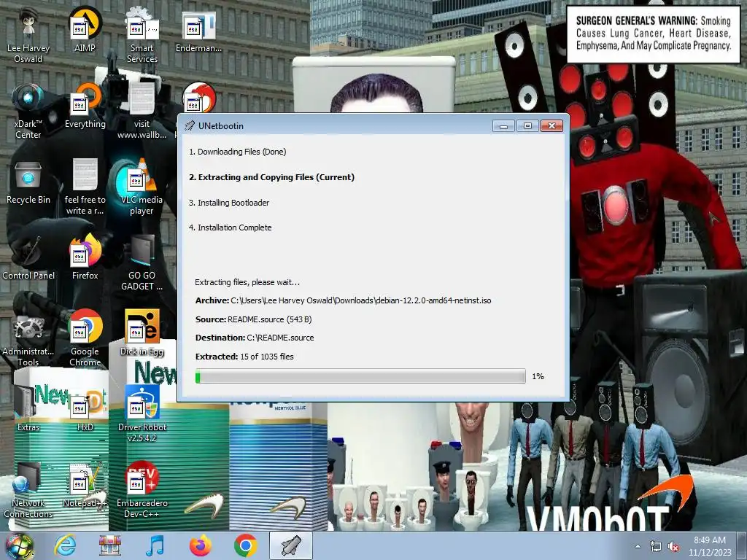Launch Google Chrome from desktop
The image size is (747, 560).
tap(85, 338)
